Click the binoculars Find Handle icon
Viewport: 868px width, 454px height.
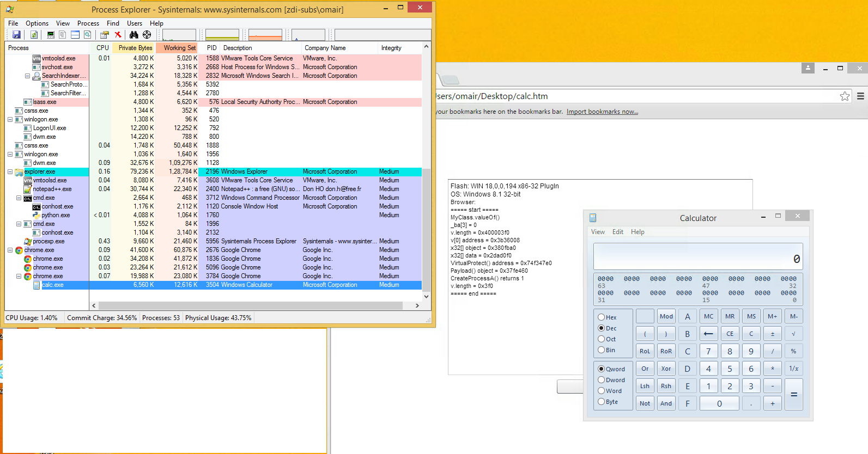(134, 35)
